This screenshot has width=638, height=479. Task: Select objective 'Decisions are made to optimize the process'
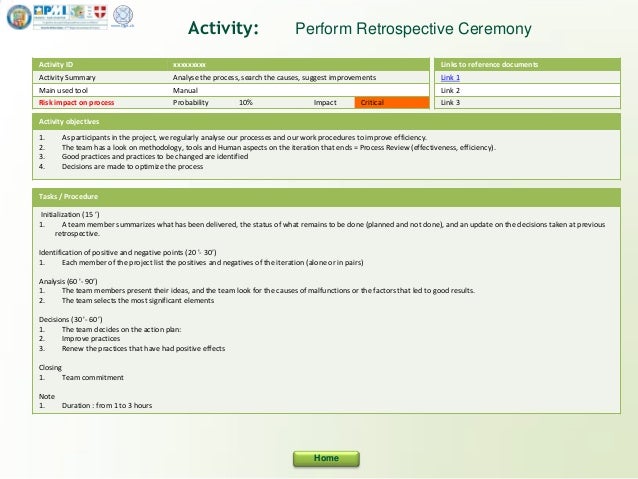tap(132, 166)
